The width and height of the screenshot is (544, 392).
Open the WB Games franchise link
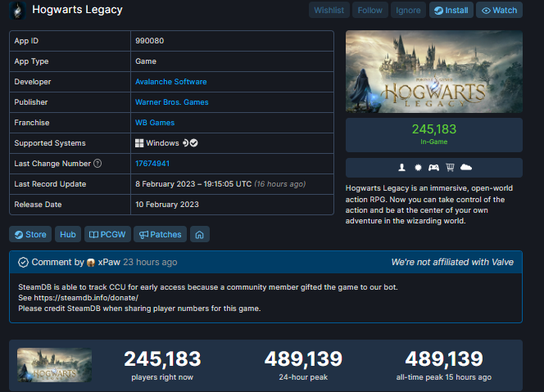[x=155, y=123]
